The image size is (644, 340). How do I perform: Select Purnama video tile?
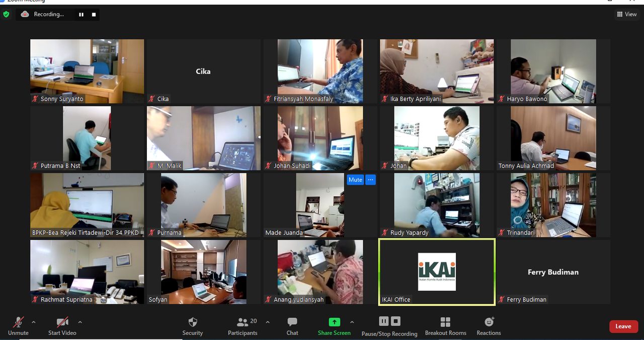203,205
